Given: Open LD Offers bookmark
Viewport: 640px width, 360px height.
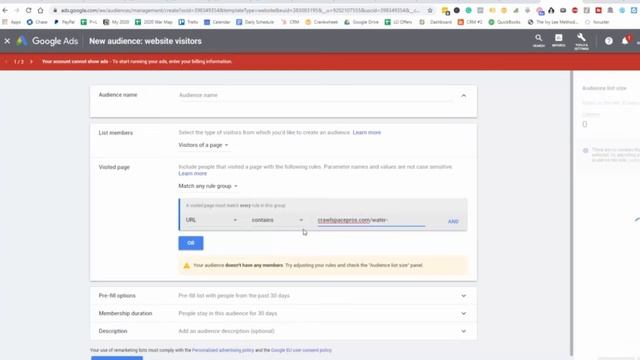Looking at the screenshot, I should pyautogui.click(x=398, y=22).
